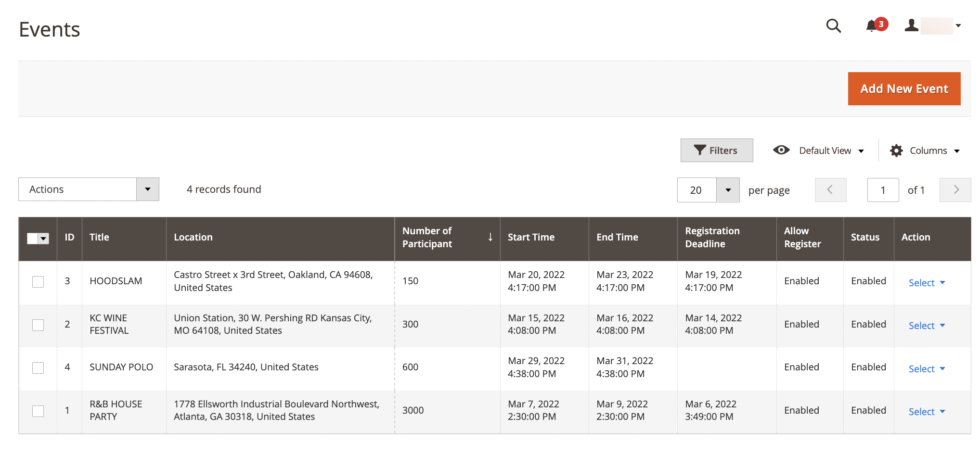Toggle sort on Number of Participant column

pyautogui.click(x=490, y=237)
